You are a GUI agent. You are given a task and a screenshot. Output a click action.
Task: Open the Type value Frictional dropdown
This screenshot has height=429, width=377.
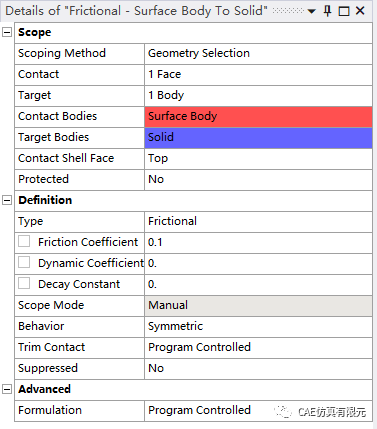[x=258, y=222]
